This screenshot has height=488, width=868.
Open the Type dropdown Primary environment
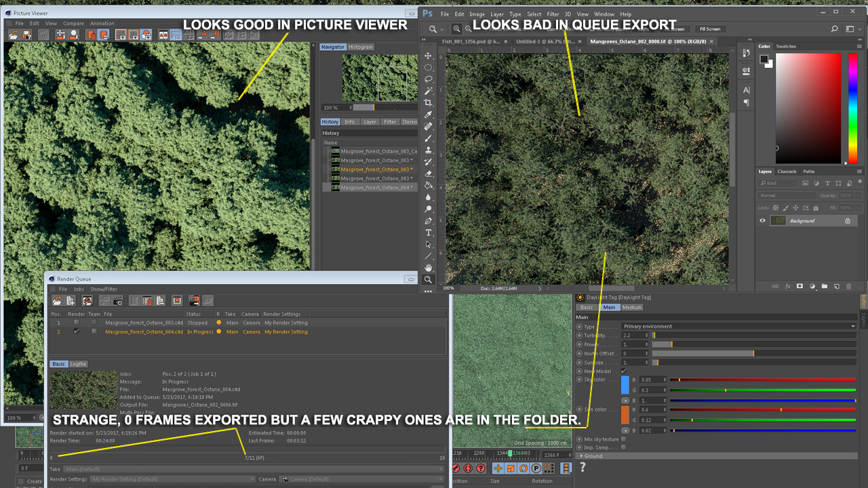tap(739, 326)
